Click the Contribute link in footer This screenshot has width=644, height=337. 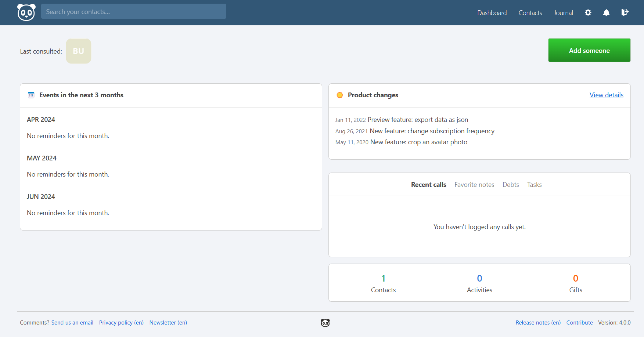pos(580,323)
